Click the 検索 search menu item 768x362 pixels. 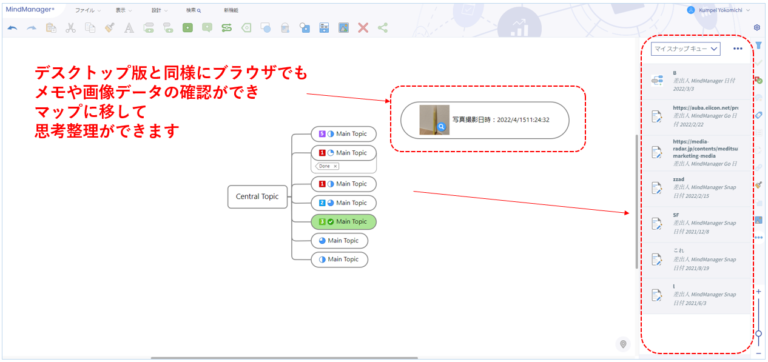(194, 10)
